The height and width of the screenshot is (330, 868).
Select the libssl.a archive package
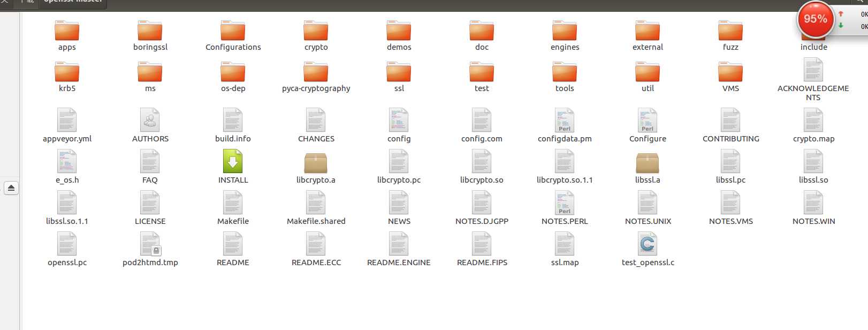point(648,163)
